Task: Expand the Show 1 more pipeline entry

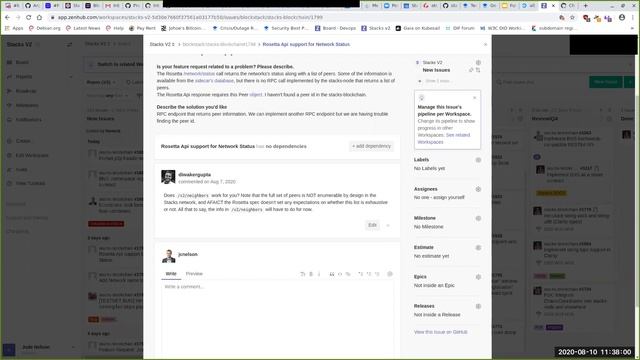Action: pos(438,81)
